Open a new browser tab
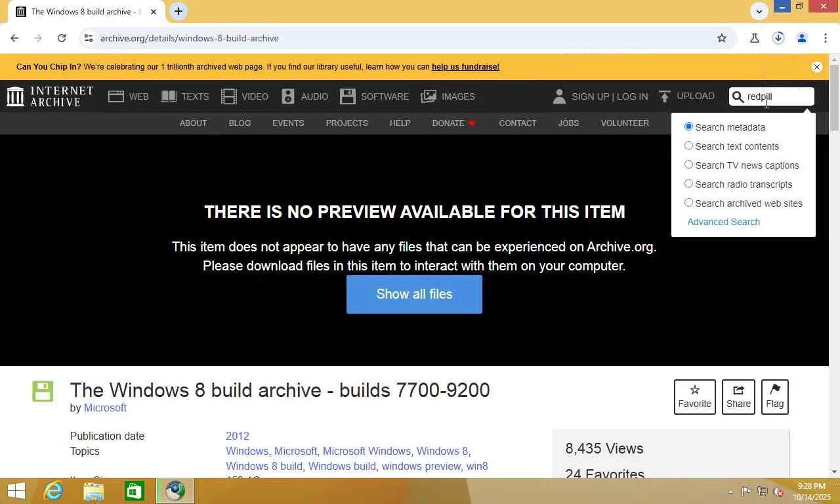 [178, 11]
